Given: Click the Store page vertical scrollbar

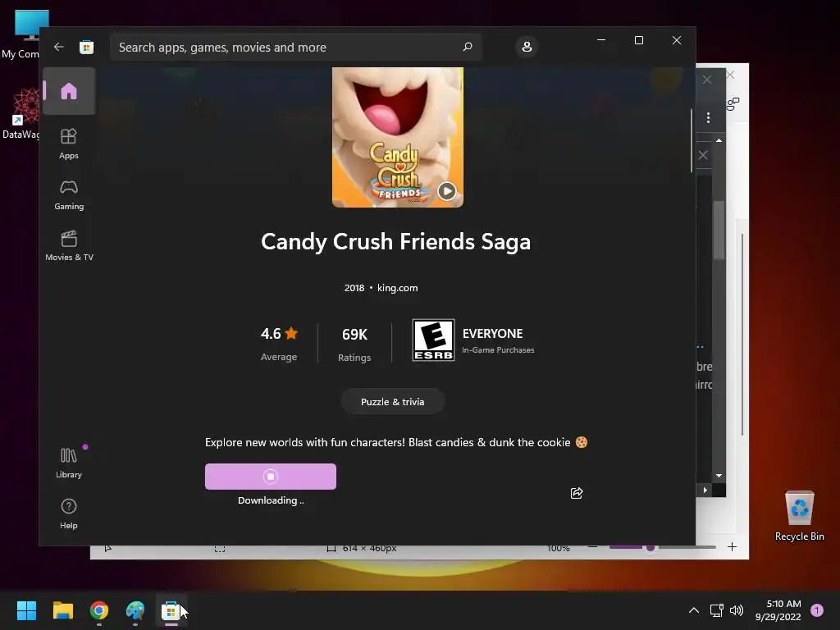Looking at the screenshot, I should [691, 141].
